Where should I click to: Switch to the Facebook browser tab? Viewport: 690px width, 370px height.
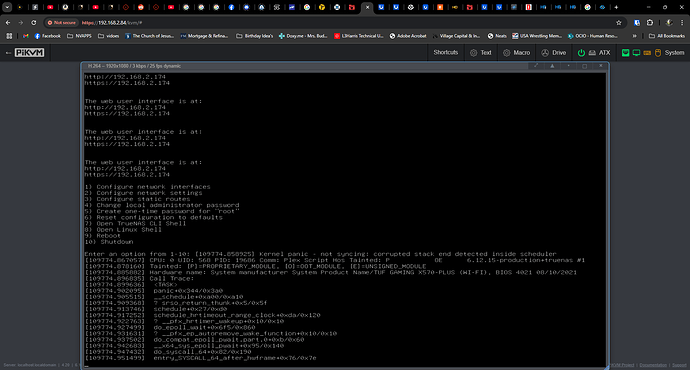231,7
